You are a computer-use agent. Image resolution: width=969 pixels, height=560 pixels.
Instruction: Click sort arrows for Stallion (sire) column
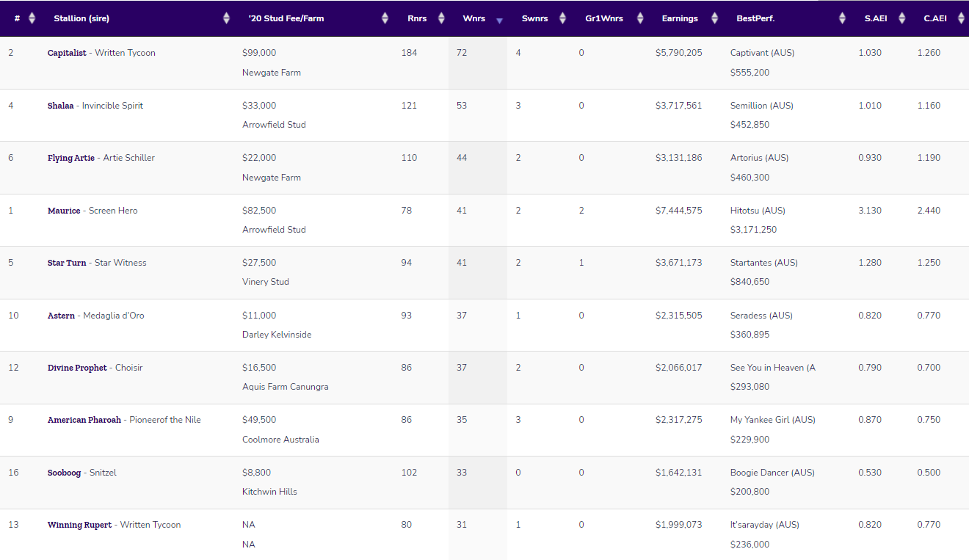226,18
